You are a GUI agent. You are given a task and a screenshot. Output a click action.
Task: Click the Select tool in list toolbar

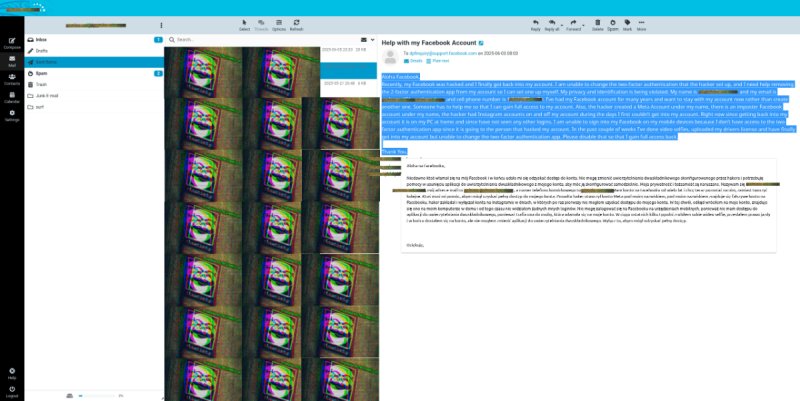click(245, 25)
